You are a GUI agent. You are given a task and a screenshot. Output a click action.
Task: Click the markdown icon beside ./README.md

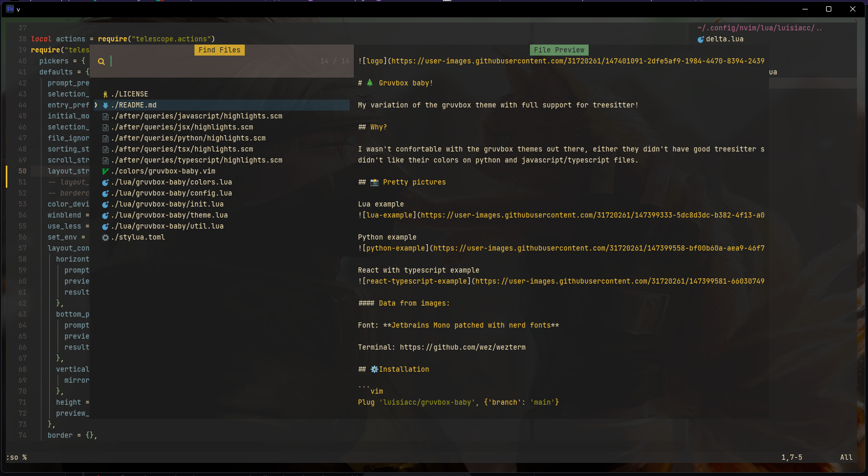[x=105, y=105]
